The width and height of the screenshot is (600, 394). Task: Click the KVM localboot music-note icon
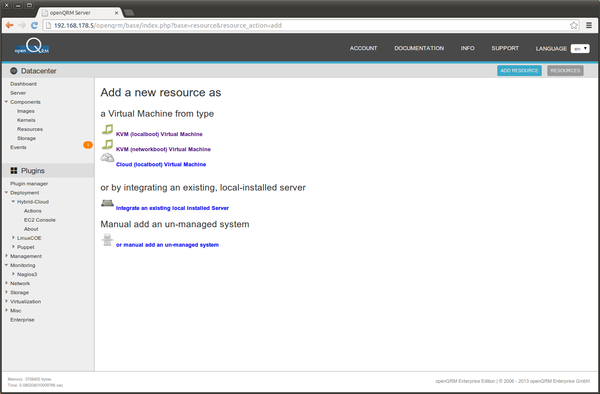(107, 130)
